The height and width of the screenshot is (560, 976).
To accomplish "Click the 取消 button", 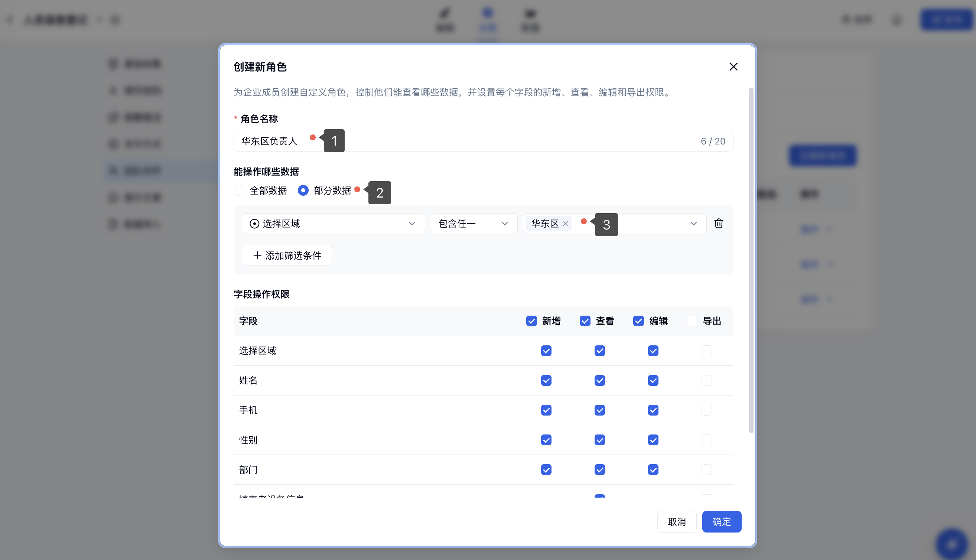I will coord(676,521).
